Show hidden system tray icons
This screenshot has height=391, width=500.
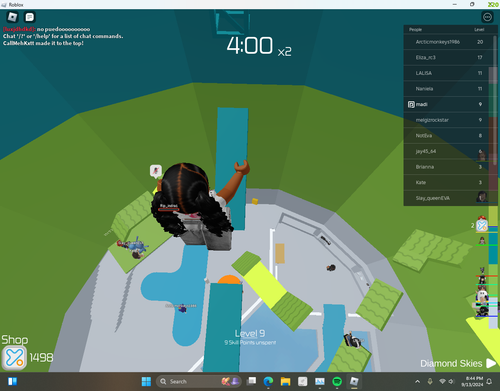417,381
